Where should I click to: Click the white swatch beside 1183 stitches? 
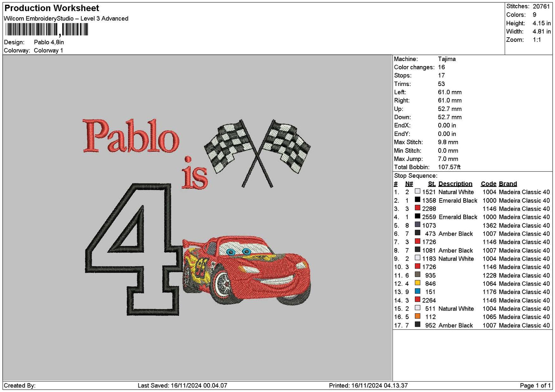[417, 258]
